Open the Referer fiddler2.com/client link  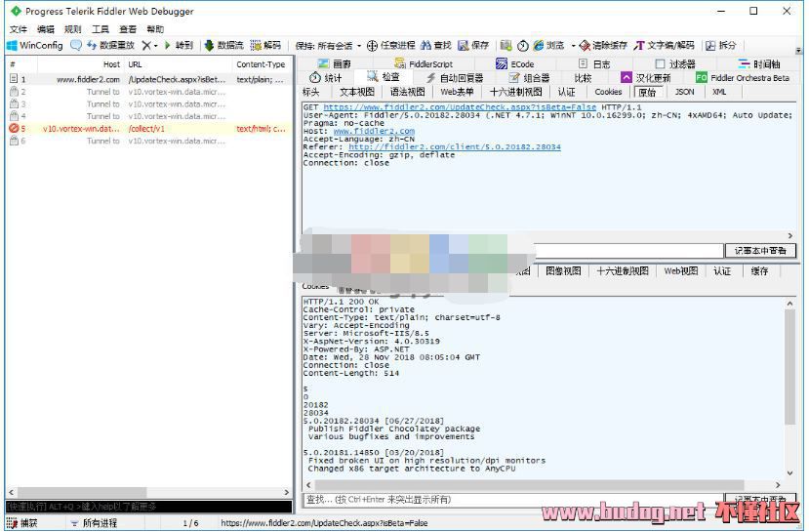click(455, 147)
